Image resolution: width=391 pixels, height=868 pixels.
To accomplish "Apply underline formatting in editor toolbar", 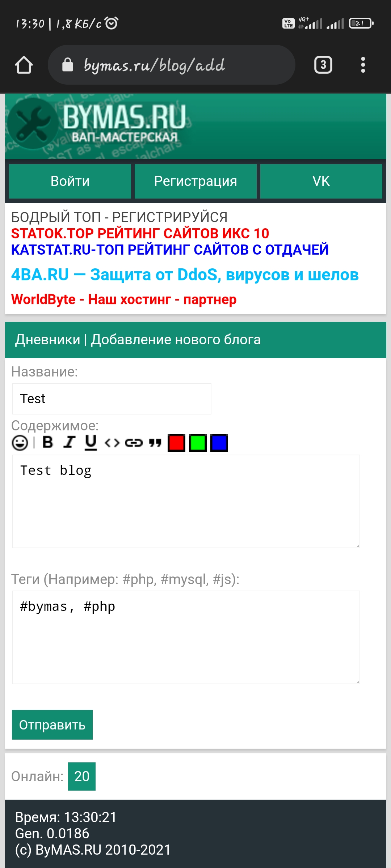I will 91,442.
